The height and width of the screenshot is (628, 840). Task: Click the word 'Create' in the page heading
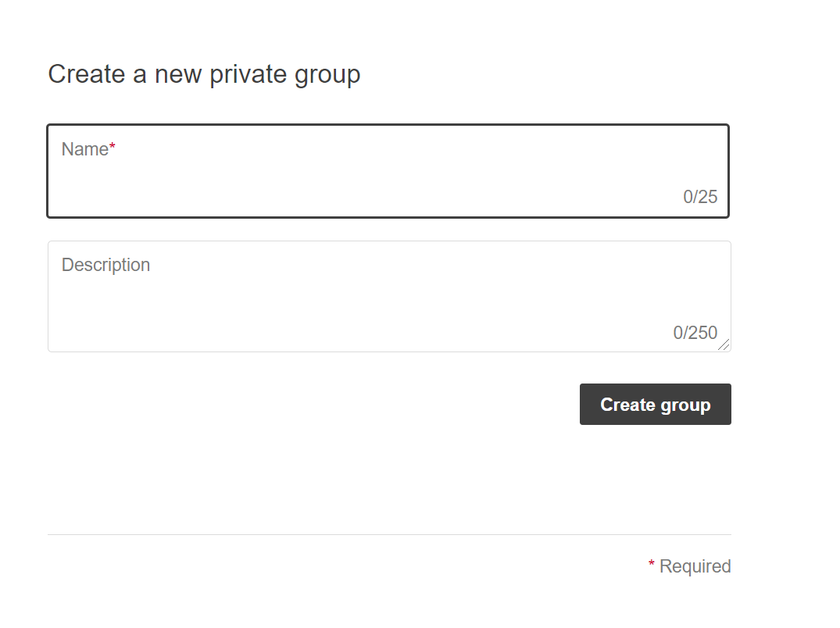coord(87,74)
